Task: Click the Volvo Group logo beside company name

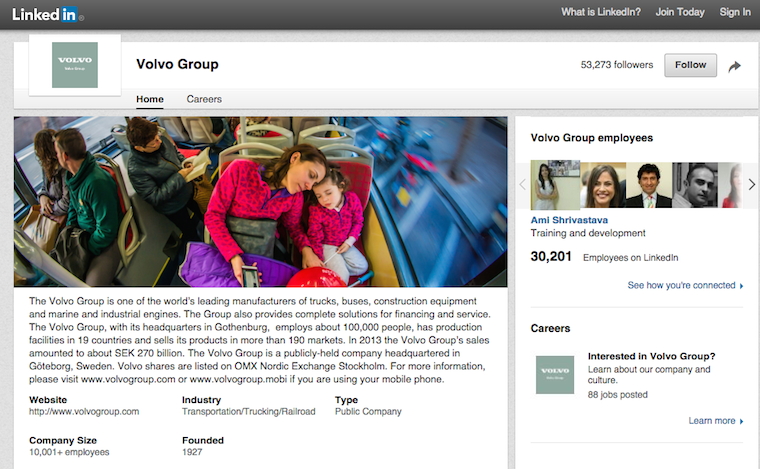Action: tap(75, 65)
